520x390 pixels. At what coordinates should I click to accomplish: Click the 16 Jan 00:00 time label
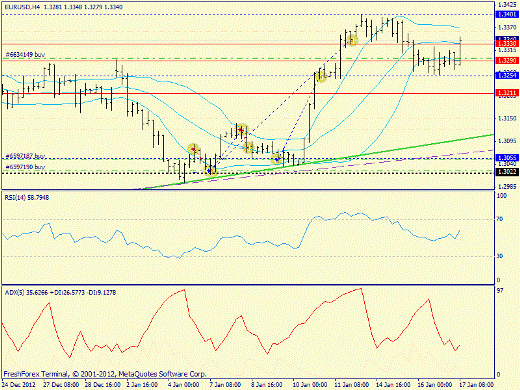tap(435, 385)
